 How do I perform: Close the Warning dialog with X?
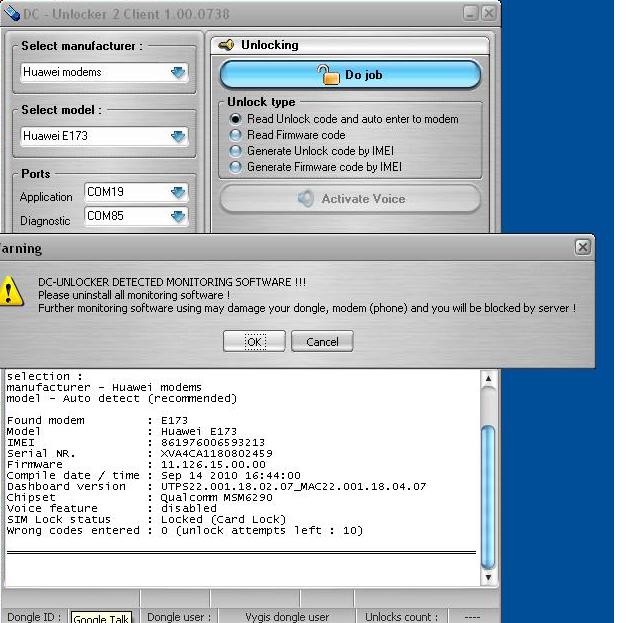coord(583,246)
